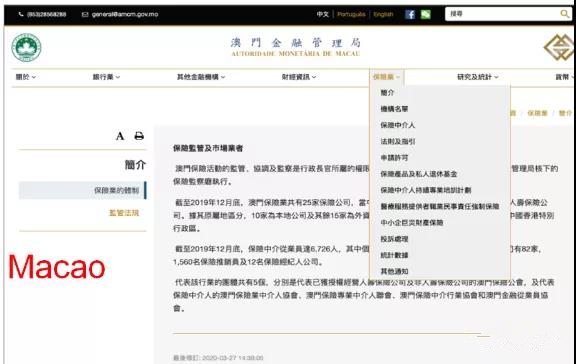
Task: Click the general@amcm.gov.mo email link
Action: [x=125, y=14]
